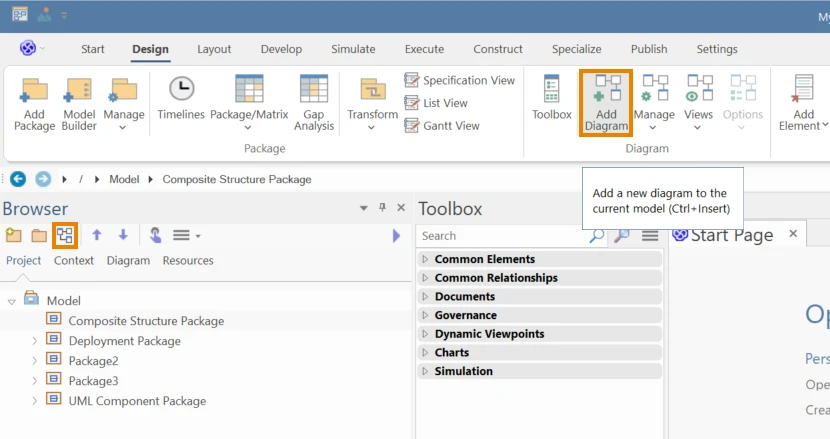The width and height of the screenshot is (830, 439).
Task: Click Gantt View button
Action: (x=442, y=126)
